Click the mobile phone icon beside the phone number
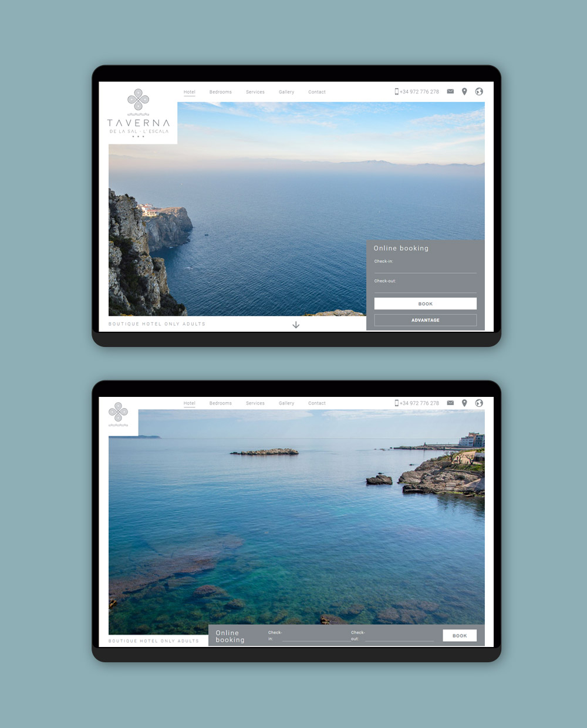The width and height of the screenshot is (587, 728). [x=396, y=92]
